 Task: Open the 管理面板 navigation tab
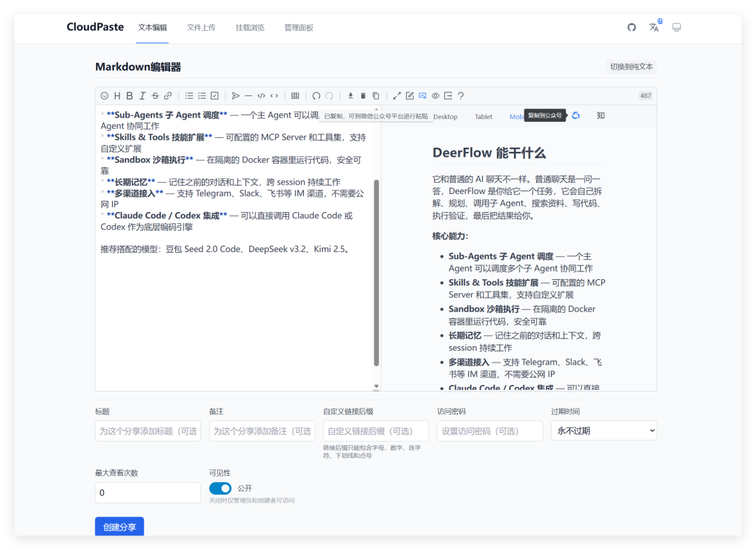(299, 27)
